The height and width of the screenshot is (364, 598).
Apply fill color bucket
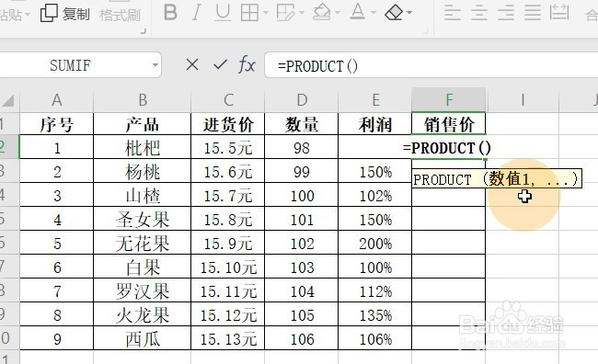pyautogui.click(x=321, y=13)
